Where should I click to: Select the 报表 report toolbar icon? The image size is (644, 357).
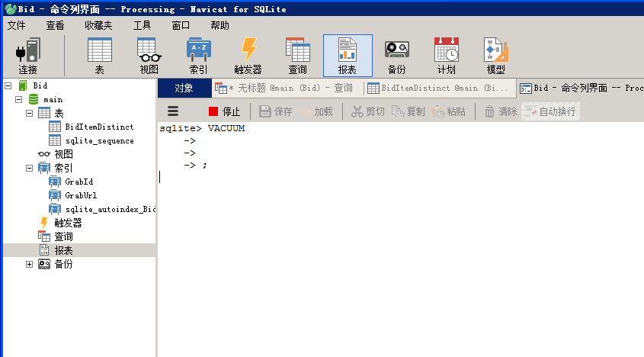coord(348,56)
